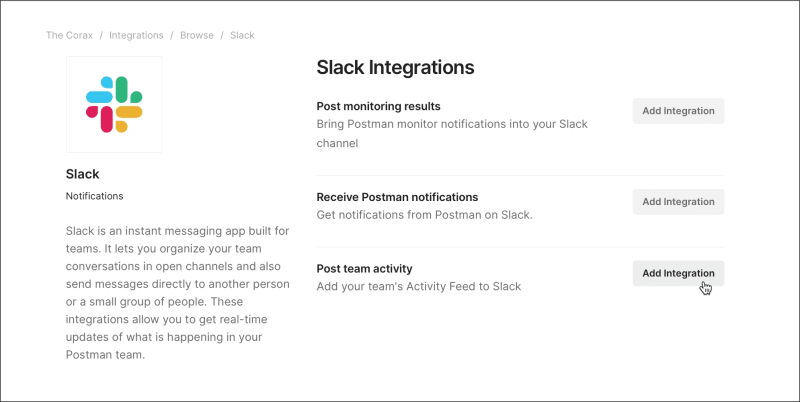This screenshot has width=800, height=402.
Task: Click 'Get notifications from Postman on Slack' text
Action: [x=424, y=215]
